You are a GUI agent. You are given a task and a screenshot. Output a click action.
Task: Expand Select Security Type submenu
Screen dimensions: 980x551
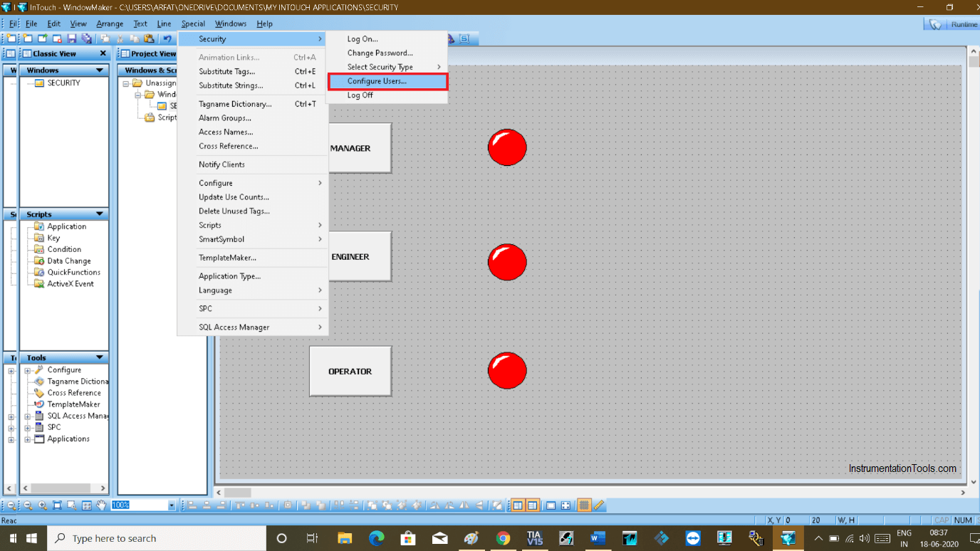point(387,67)
